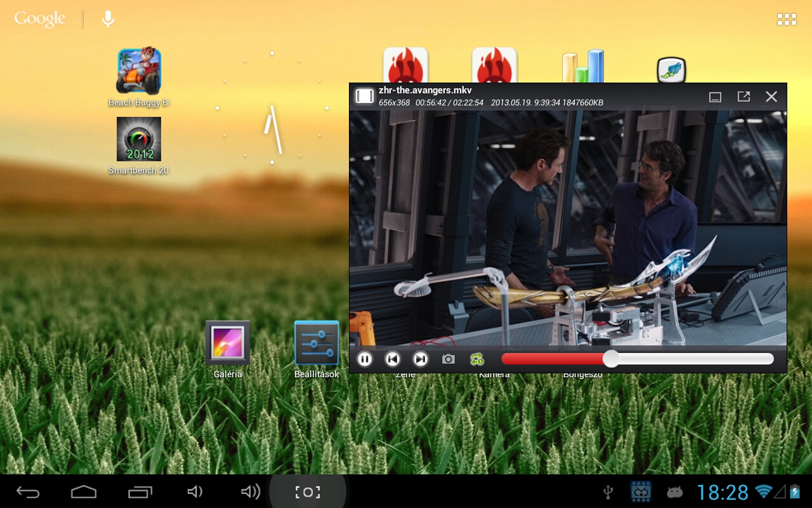
Task: Go to the home screen
Action: pyautogui.click(x=84, y=492)
